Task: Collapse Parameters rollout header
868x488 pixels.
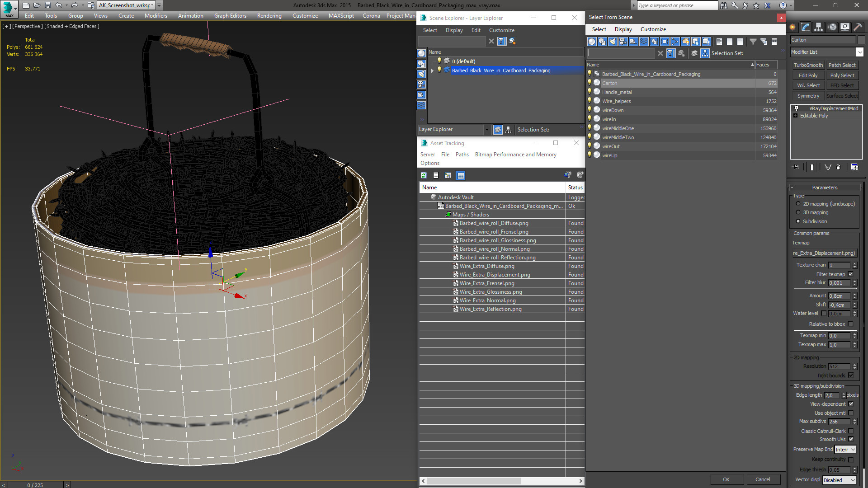Action: (825, 188)
